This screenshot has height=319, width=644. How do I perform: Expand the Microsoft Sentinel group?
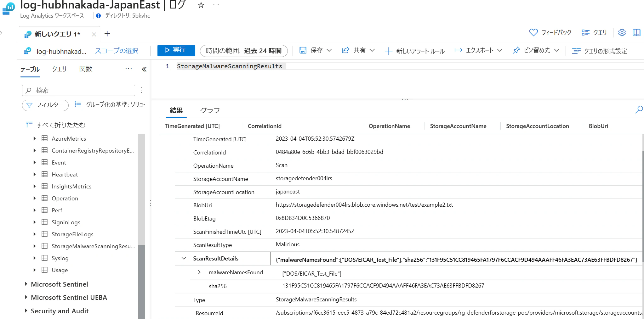tap(26, 284)
